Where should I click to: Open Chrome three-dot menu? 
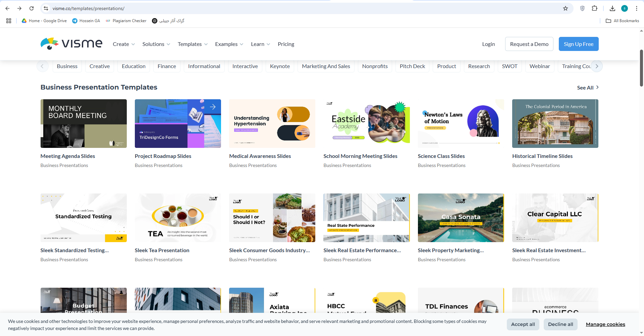pyautogui.click(x=637, y=8)
